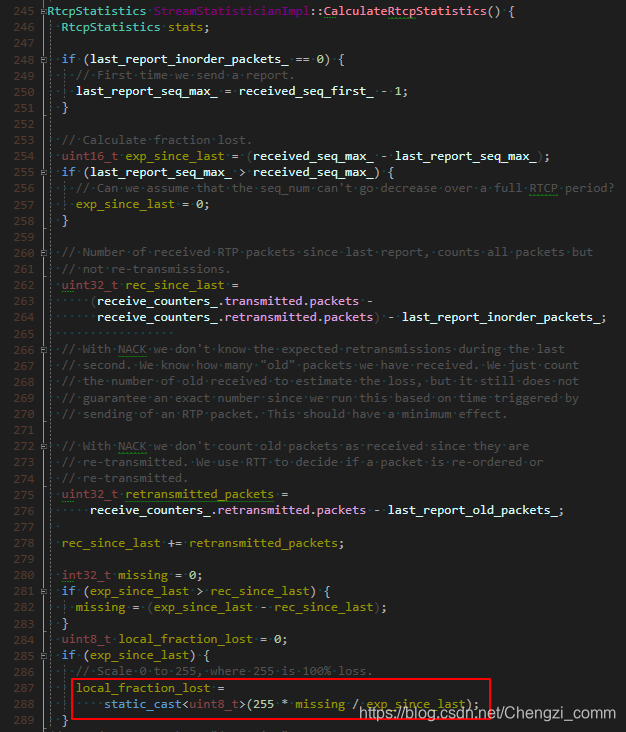
Task: Fold the NACK comment block at line 266
Action: (42, 349)
